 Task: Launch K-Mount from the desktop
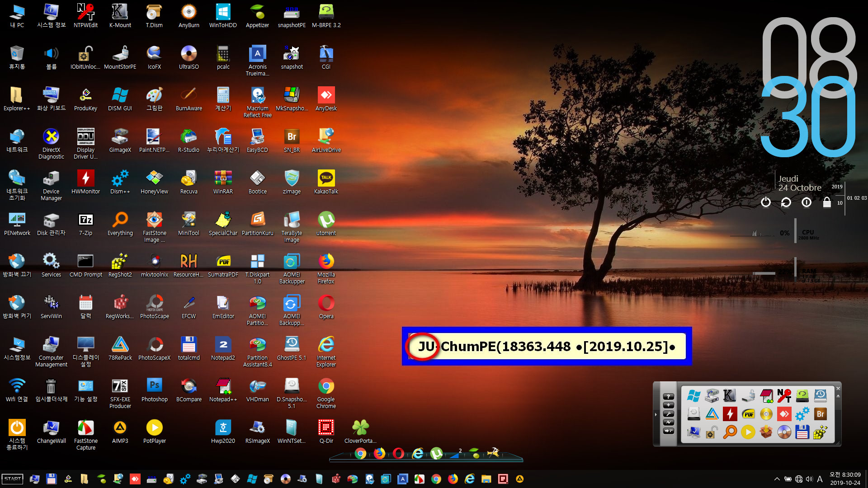(x=120, y=16)
